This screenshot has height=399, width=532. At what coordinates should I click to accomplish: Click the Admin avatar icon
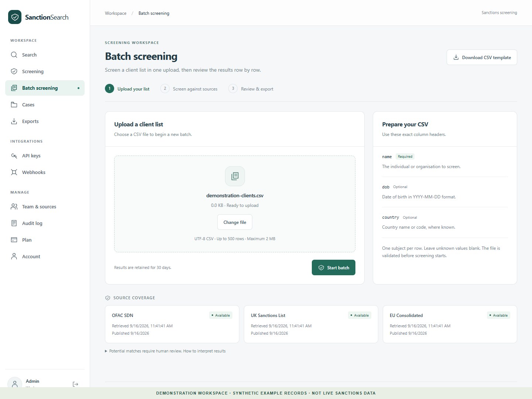pos(15,383)
